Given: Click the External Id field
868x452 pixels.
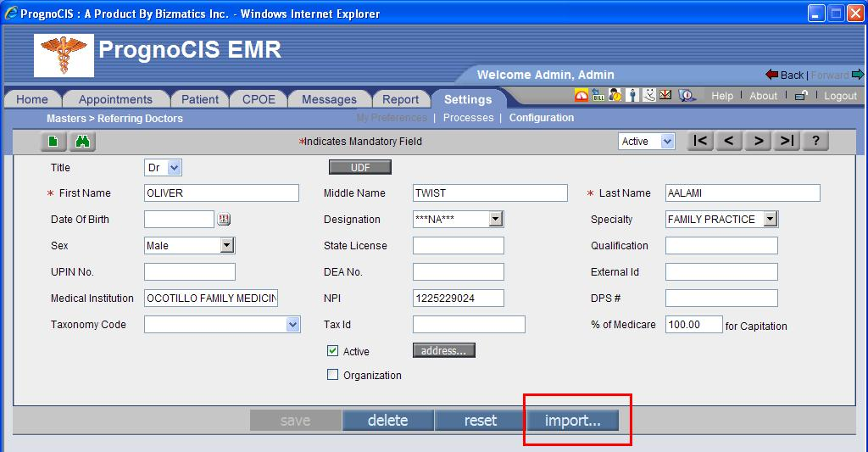Looking at the screenshot, I should point(721,272).
